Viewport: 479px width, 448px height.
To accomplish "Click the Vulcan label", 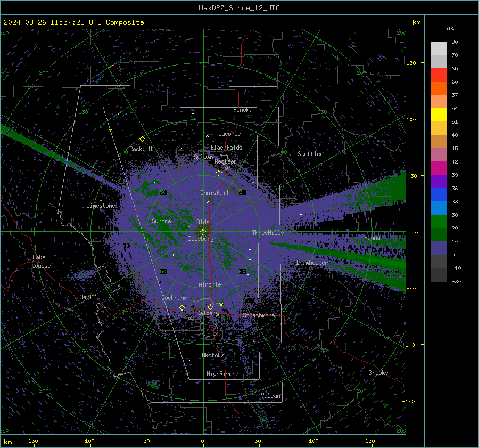I will coord(270,396).
